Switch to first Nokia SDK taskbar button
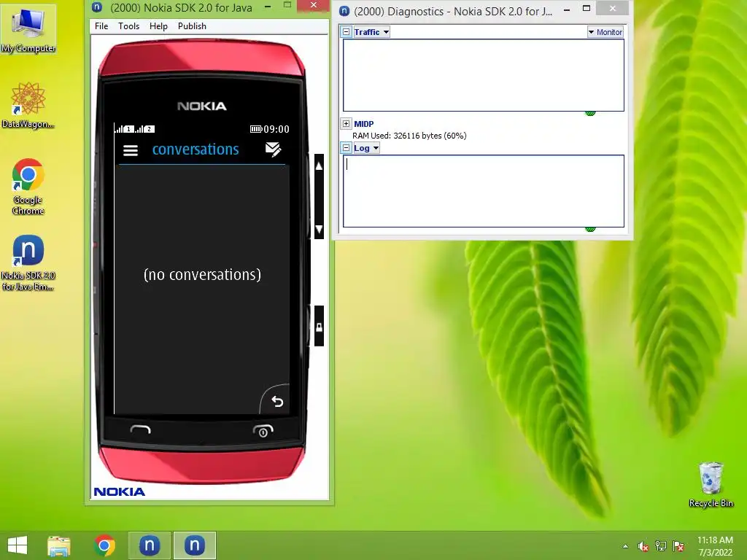This screenshot has width=747, height=560. point(149,545)
